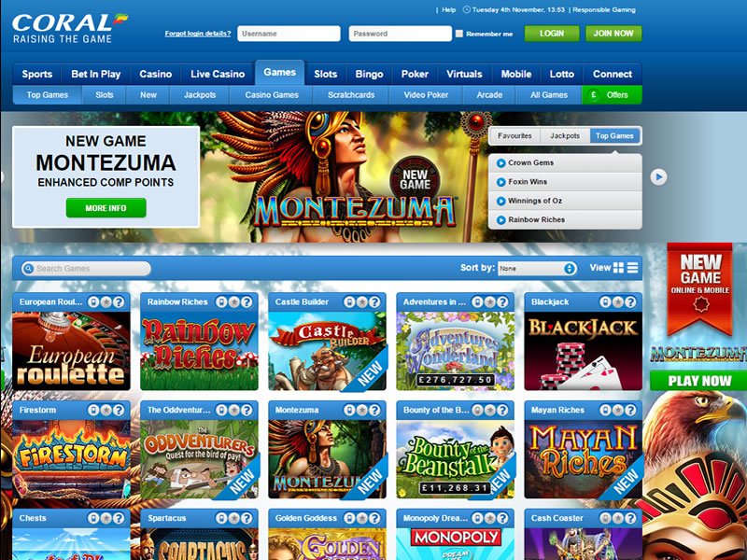The image size is (747, 560).
Task: Click the green LOGIN button
Action: (x=552, y=34)
